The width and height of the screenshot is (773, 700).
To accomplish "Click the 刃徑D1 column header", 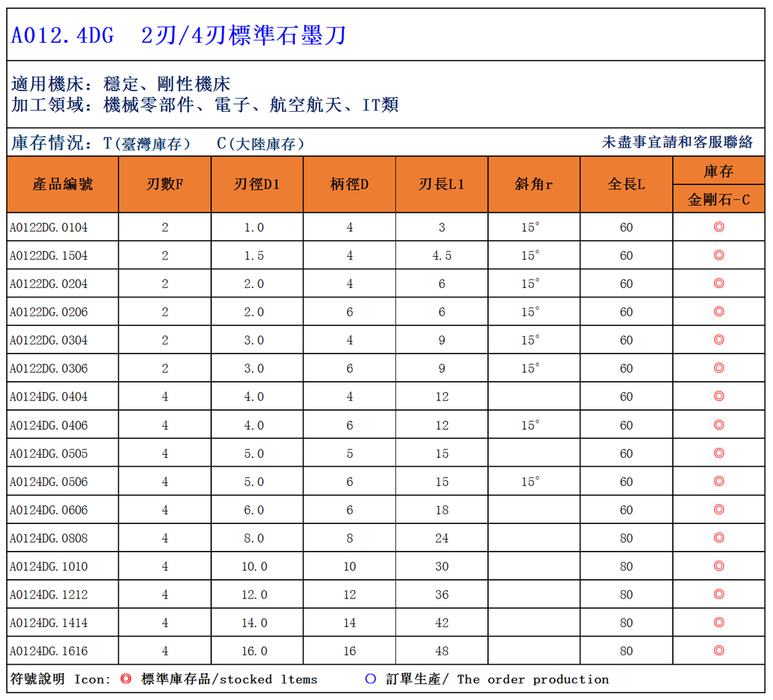I will click(x=257, y=184).
